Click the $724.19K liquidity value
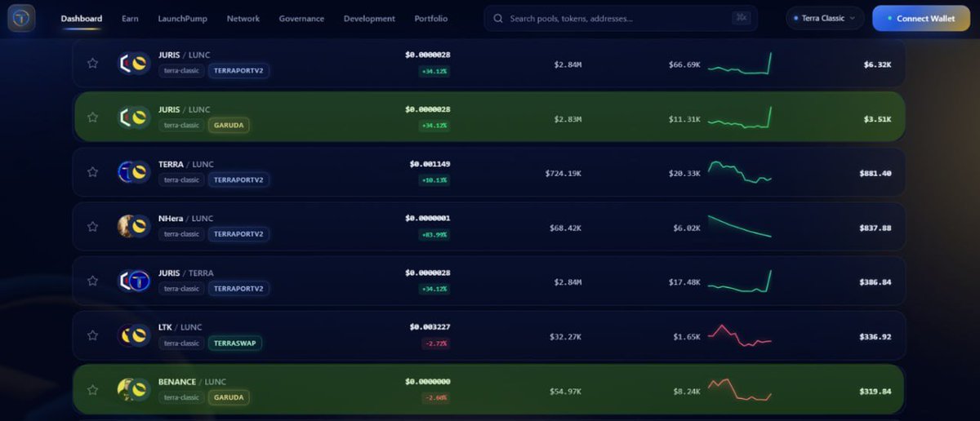980x421 pixels. point(563,173)
